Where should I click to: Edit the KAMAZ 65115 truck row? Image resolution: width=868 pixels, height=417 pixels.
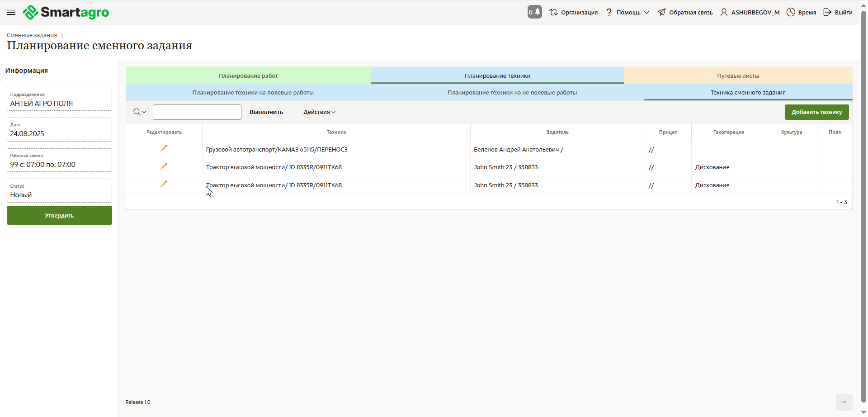click(164, 148)
